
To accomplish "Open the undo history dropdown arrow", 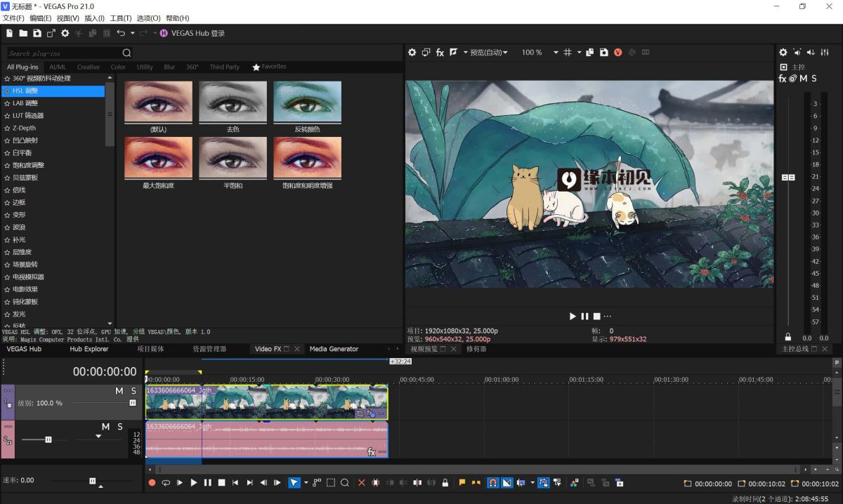I will click(x=132, y=33).
